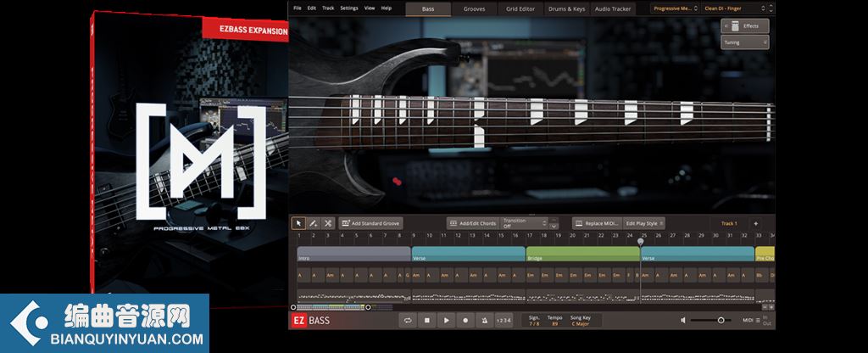Select the scissors cut tool
Viewport: 868px width, 353px height.
(x=328, y=223)
